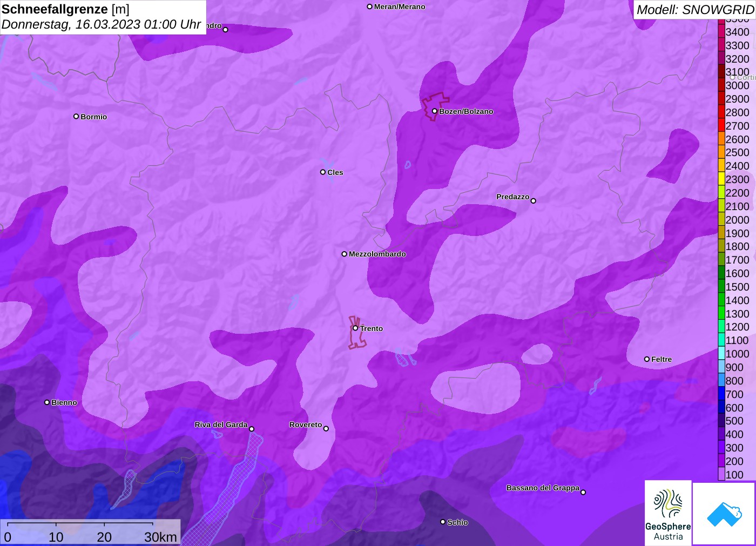The height and width of the screenshot is (546, 756).
Task: Click the '2000' legend value
Action: (738, 220)
